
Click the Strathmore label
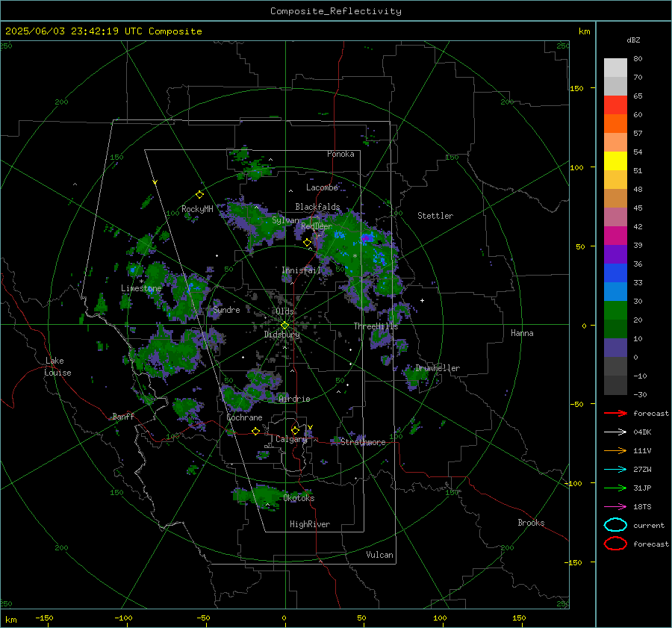363,442
